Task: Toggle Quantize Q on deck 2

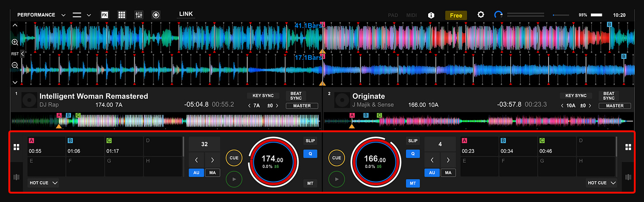Action: (x=413, y=154)
